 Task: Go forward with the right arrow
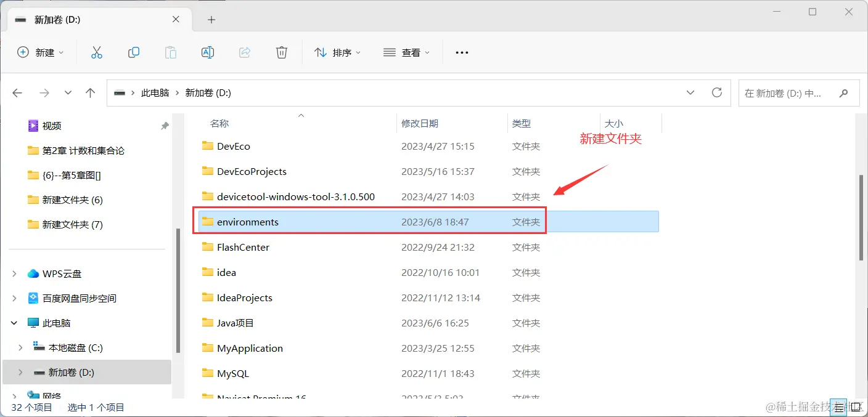tap(44, 93)
